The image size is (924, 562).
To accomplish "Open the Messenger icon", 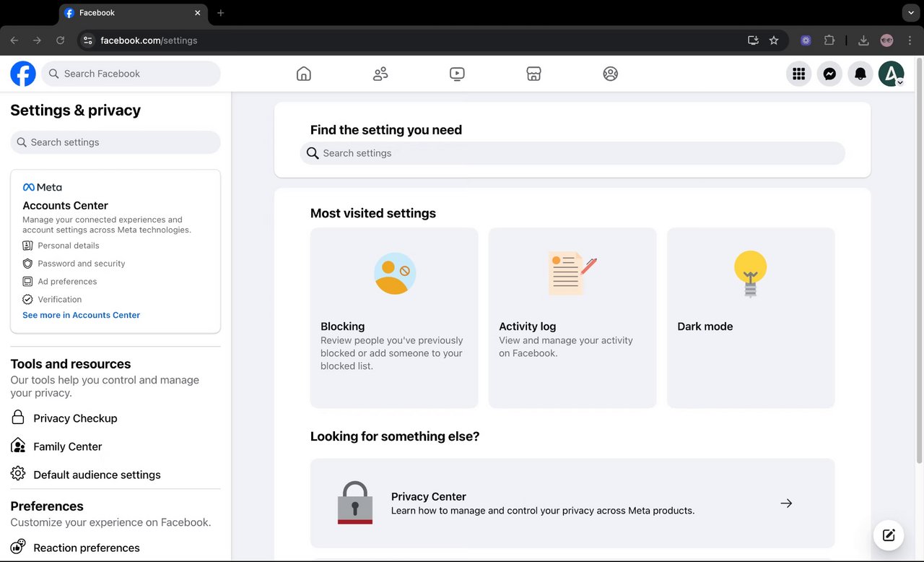I will click(x=829, y=74).
